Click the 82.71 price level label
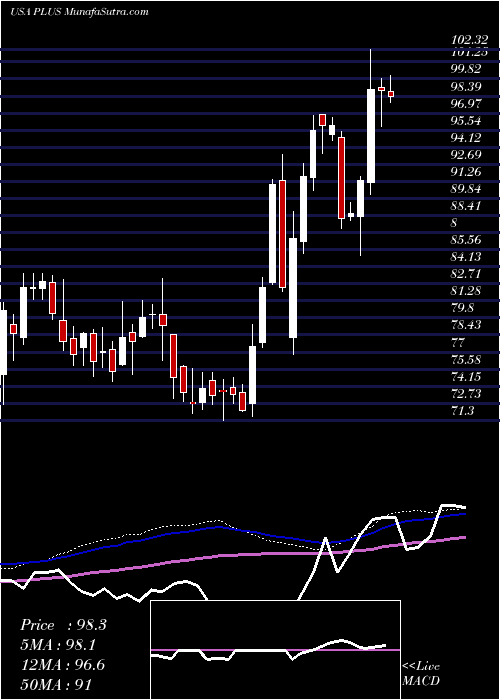Screen dimensions: 500x700 coord(467,274)
